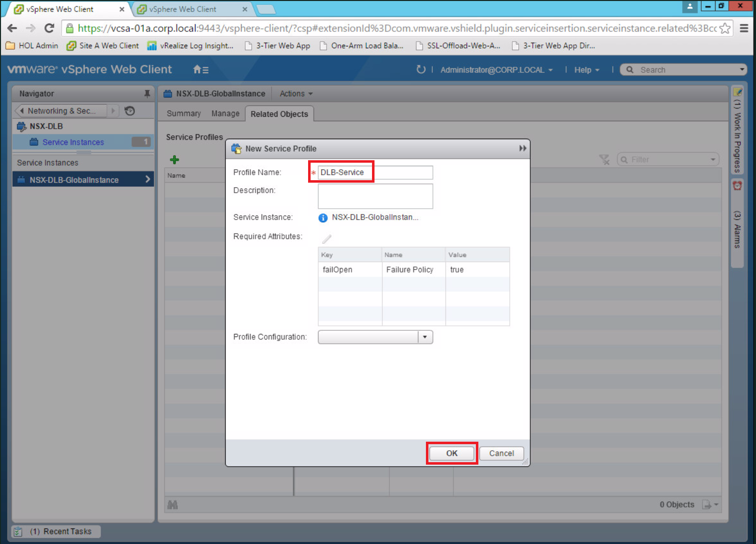Click the Failure Policy name cell
The image size is (756, 544).
pos(414,270)
